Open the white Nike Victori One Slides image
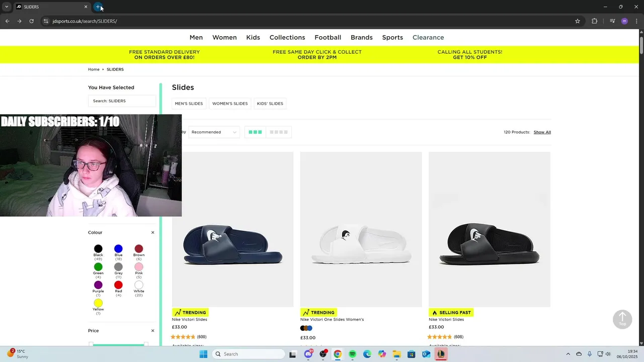This screenshot has height=362, width=644. coord(361,229)
